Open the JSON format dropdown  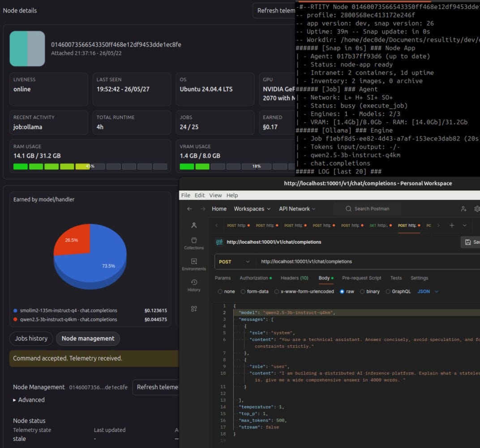pyautogui.click(x=428, y=292)
